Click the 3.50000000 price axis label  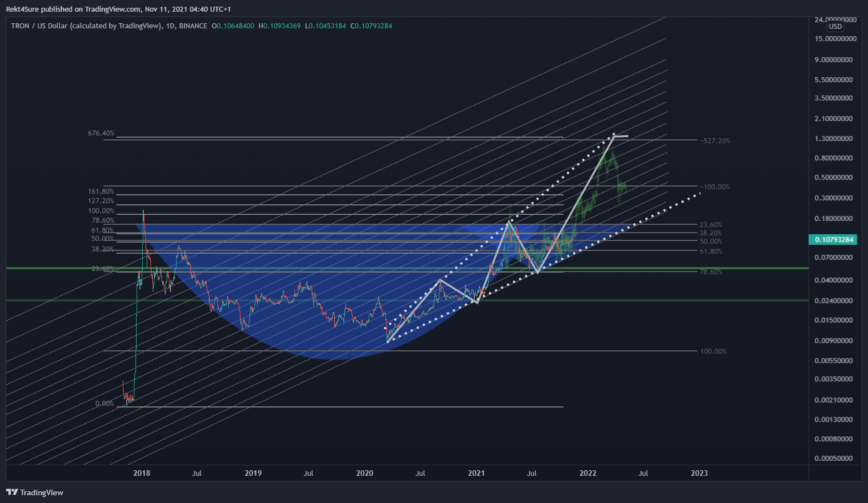(x=834, y=98)
